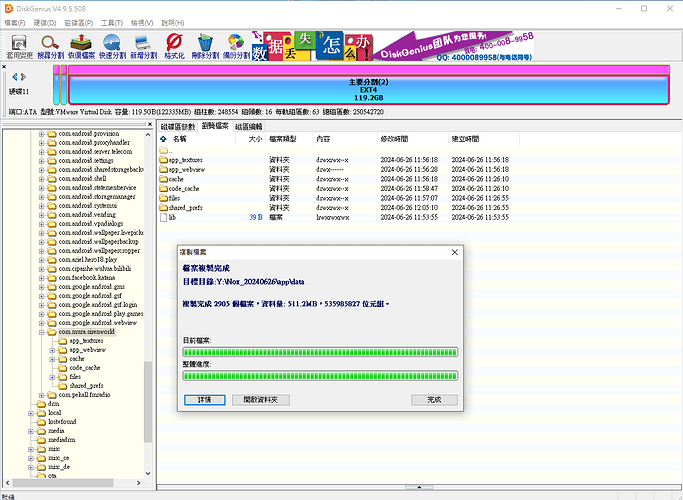The height and width of the screenshot is (500, 683).
Task: Click the DiskGenius logo in title bar
Action: (x=9, y=8)
